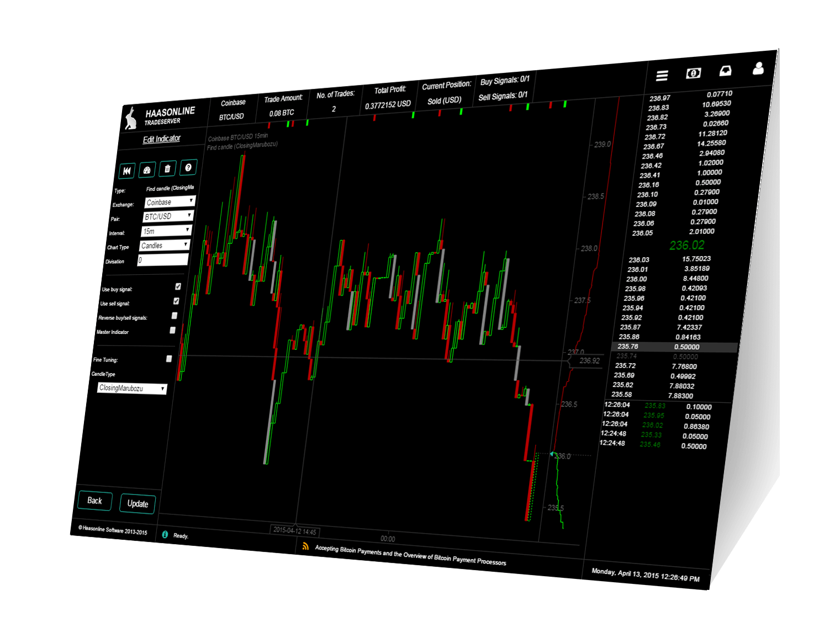Click trade history price 235.83
This screenshot has height=644, width=835.
point(655,406)
